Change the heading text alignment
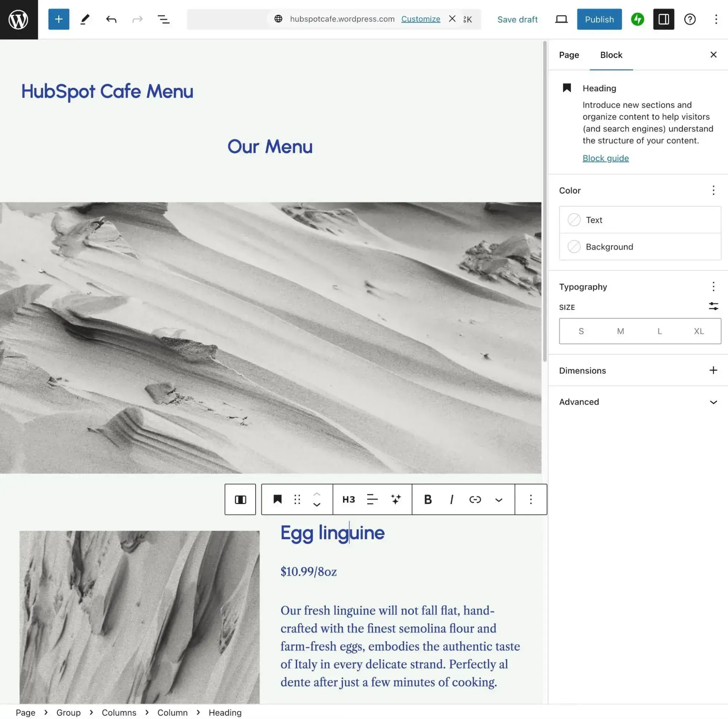This screenshot has height=719, width=728. (371, 500)
